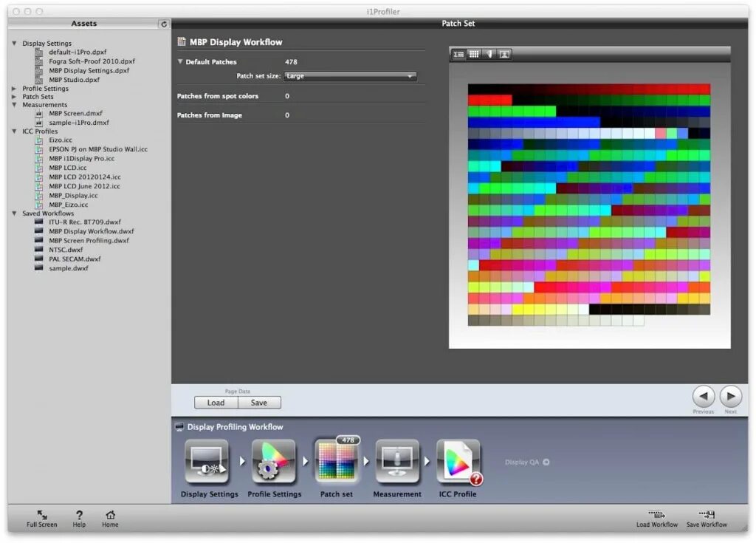Click the Display QA plus icon
Screen dimensions: 756x543
(546, 462)
